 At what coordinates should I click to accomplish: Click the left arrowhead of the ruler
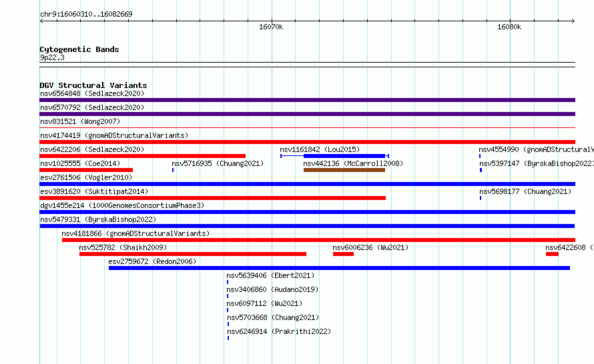tap(41, 21)
